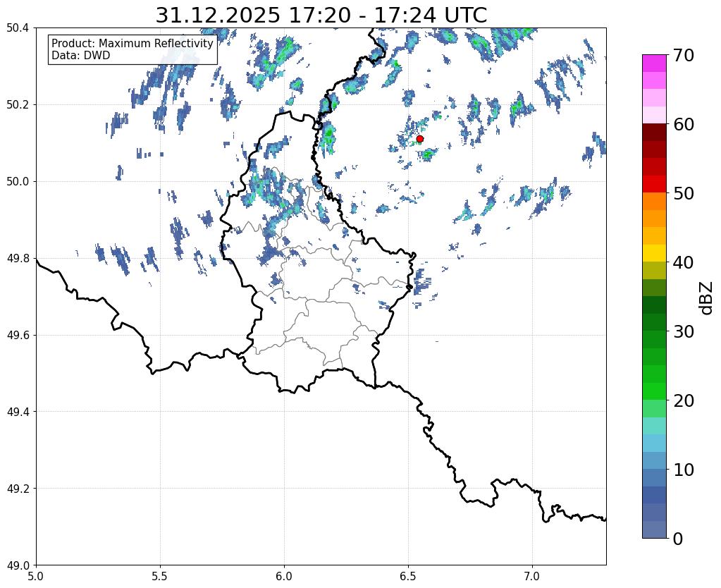Click the orange swatch just below 50 dBZ

654,202
